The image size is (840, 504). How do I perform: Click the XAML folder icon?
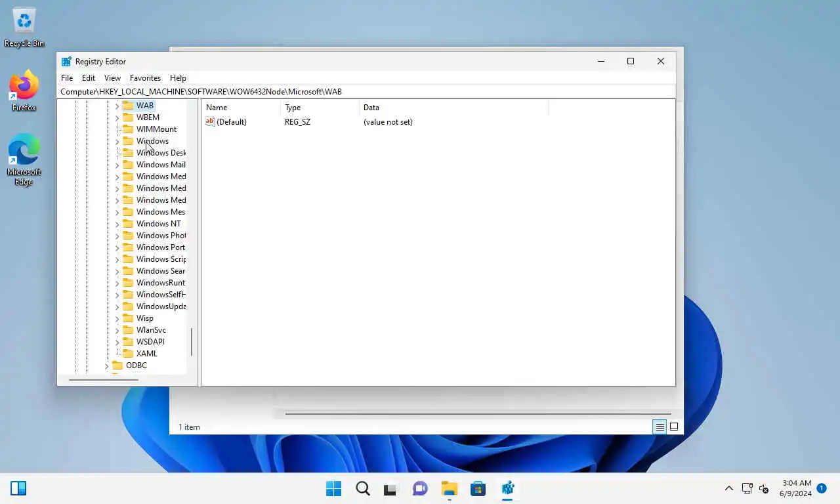pyautogui.click(x=128, y=354)
